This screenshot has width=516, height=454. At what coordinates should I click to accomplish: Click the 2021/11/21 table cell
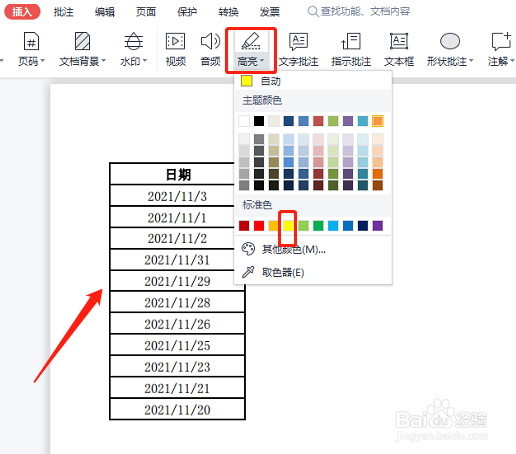177,388
